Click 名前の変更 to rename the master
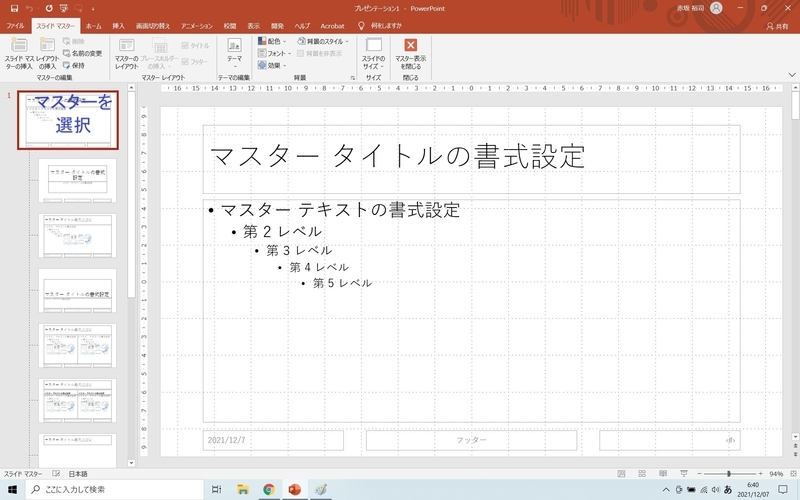Screen dimensions: 800x500 [82, 53]
